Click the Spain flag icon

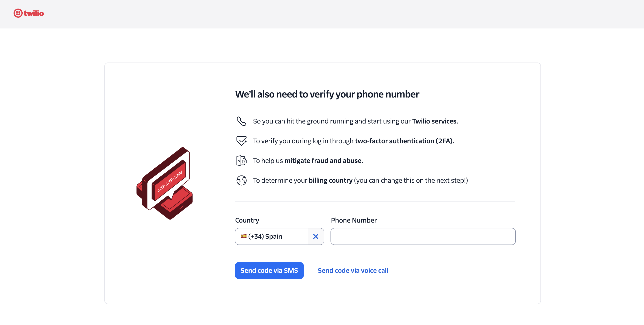pyautogui.click(x=244, y=236)
